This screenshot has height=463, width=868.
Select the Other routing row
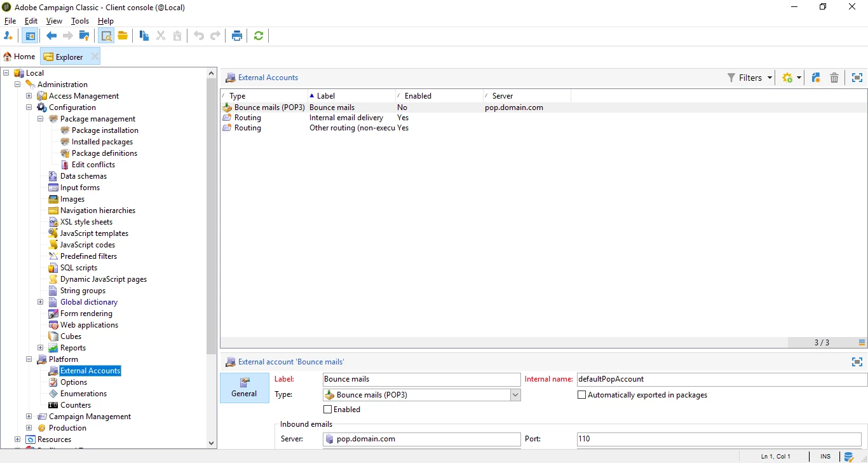tap(544, 128)
